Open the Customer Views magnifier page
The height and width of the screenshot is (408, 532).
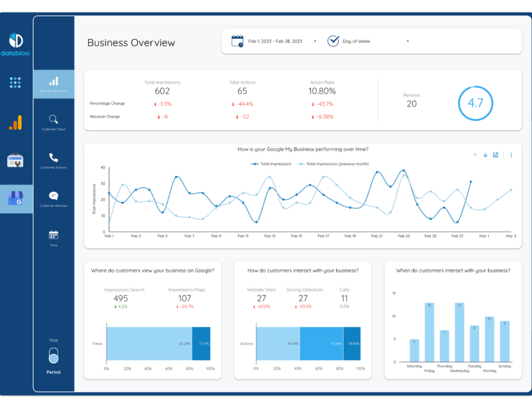pyautogui.click(x=54, y=123)
